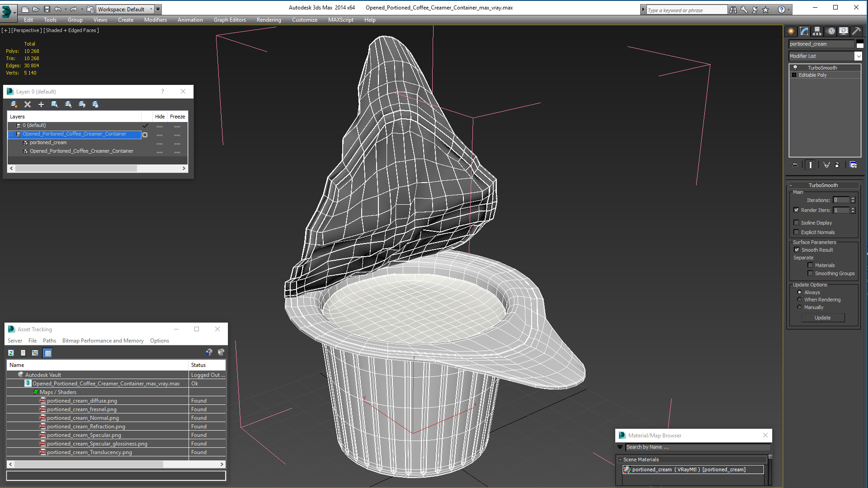
Task: Click the portioned_cream object color swatch
Action: [860, 44]
